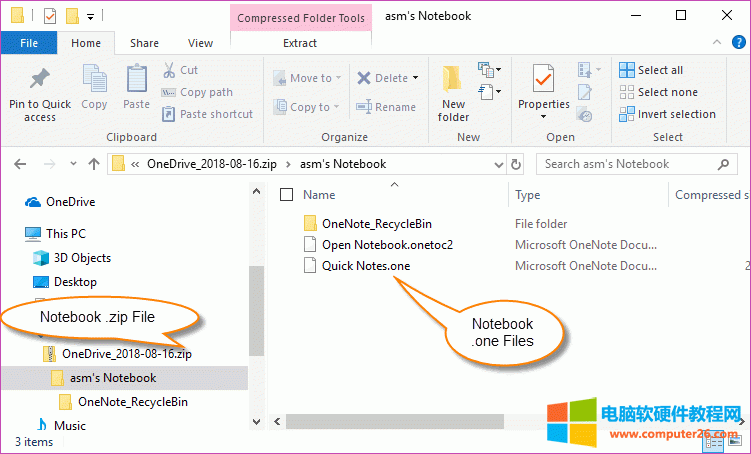Select Quick Notes.one file
Screen dimensions: 751x454
365,266
